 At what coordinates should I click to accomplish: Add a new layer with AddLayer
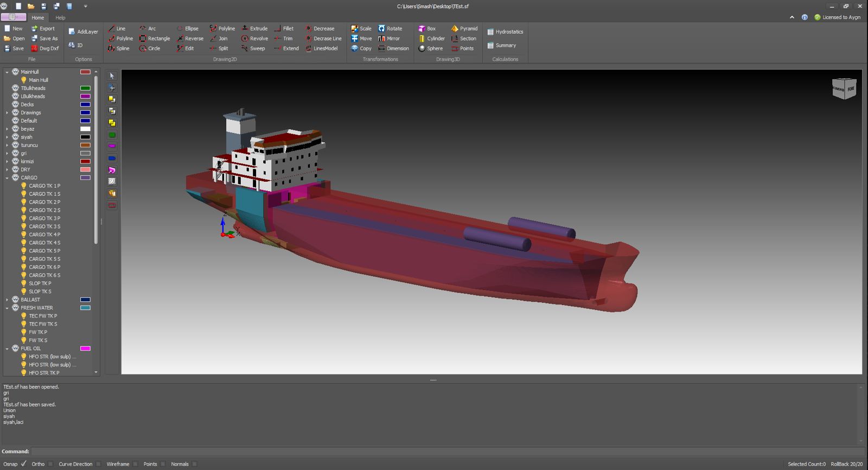[x=83, y=32]
